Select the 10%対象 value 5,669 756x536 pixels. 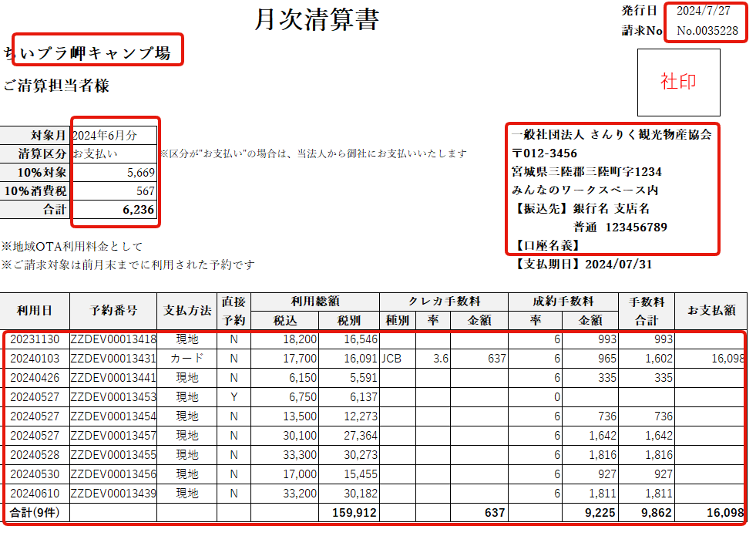(114, 172)
